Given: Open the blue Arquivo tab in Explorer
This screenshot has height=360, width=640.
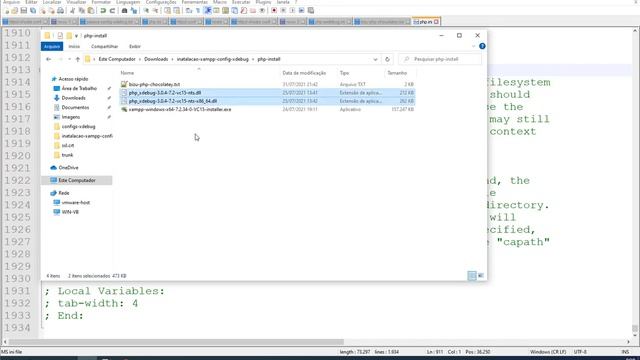Looking at the screenshot, I should (x=52, y=47).
